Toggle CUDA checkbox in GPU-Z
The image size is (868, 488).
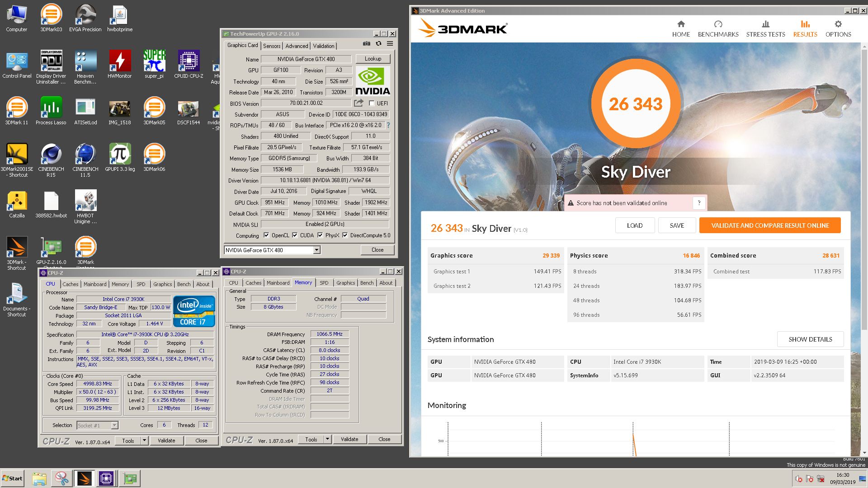coord(295,235)
